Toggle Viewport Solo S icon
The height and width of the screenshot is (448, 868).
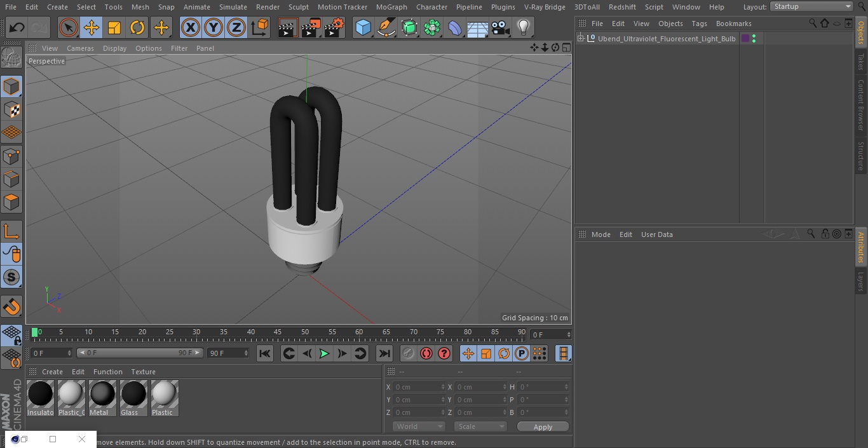tap(11, 277)
